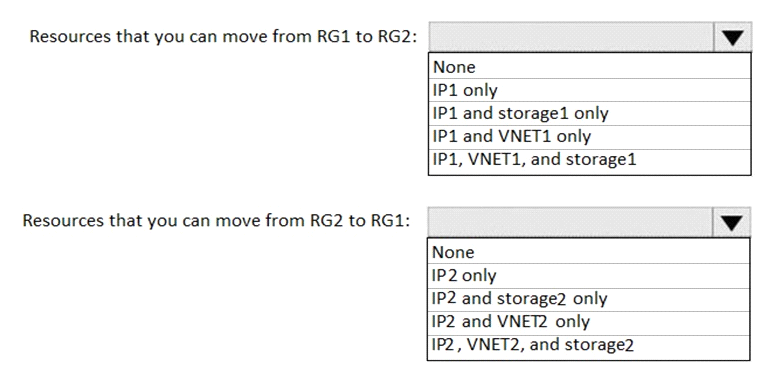Open the RG2 to RG1 dropdown arrow
757x365 pixels.
(x=732, y=222)
